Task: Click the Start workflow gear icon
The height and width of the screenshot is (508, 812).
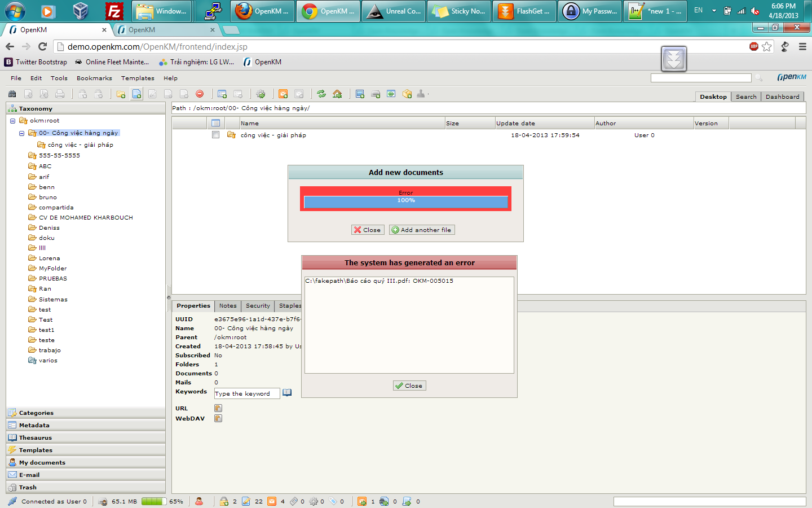Action: (x=259, y=94)
